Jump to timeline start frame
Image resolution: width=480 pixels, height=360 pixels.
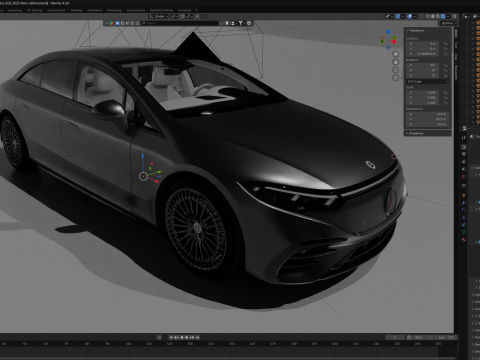coord(171,337)
